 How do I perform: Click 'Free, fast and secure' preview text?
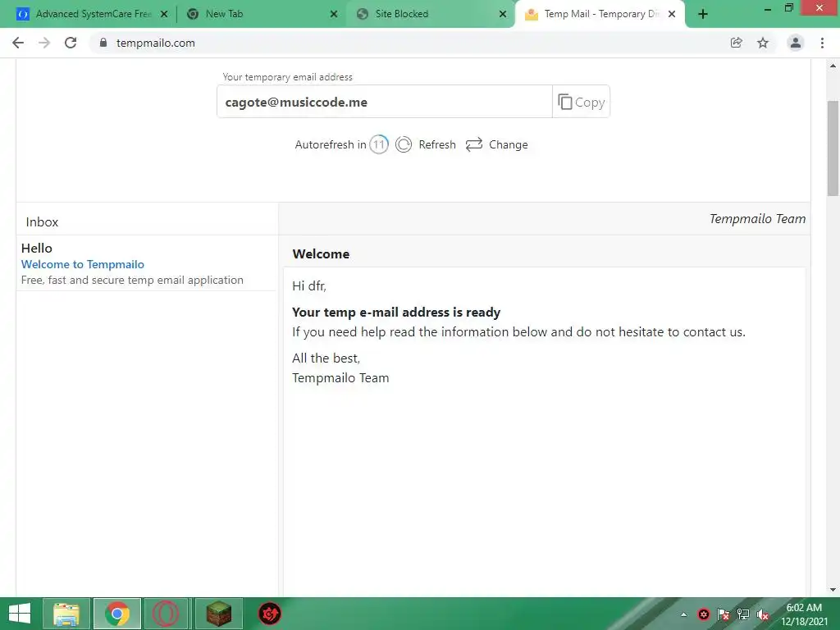click(x=132, y=281)
